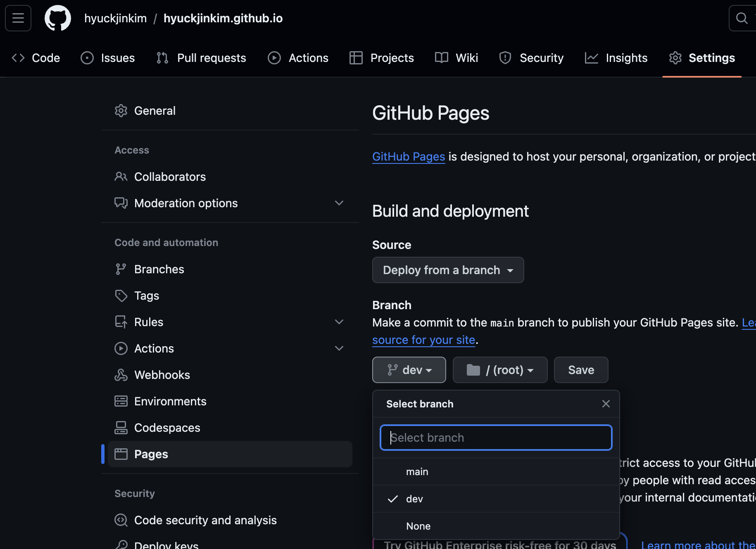Click the Issues circle-dot icon

(87, 58)
